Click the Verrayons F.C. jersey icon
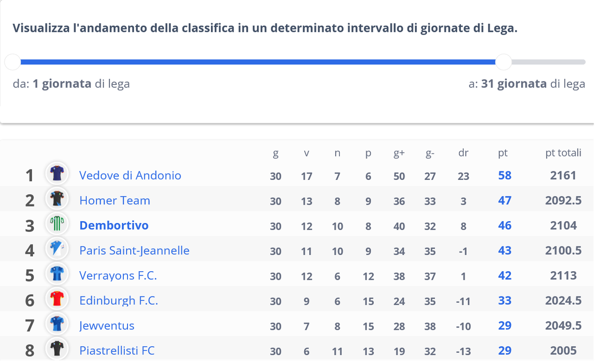Image resolution: width=600 pixels, height=364 pixels. pos(57,274)
